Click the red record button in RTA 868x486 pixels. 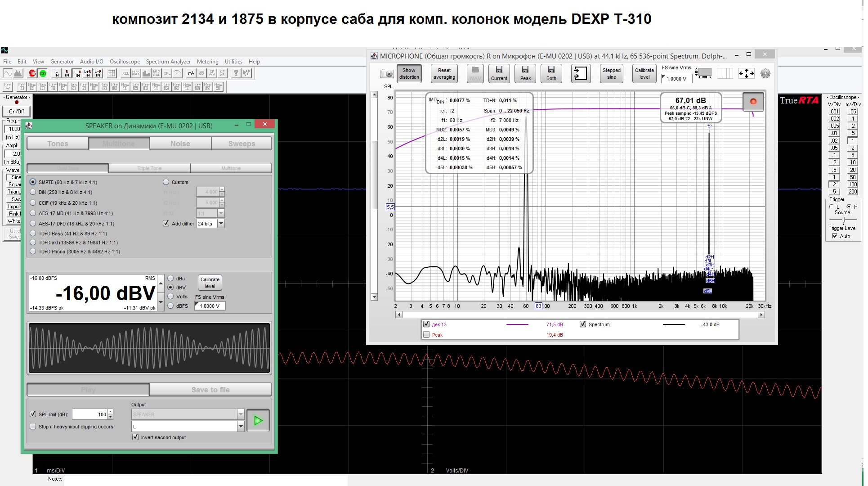point(753,102)
